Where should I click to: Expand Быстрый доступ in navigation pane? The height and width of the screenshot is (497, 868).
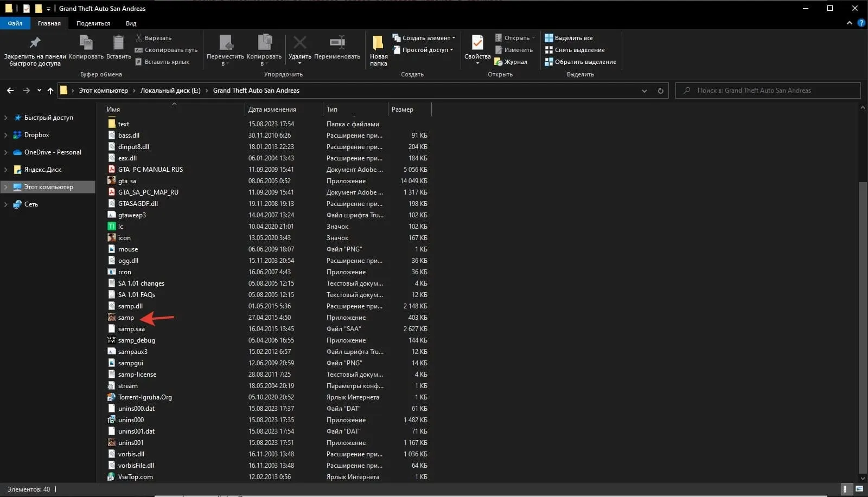point(6,118)
